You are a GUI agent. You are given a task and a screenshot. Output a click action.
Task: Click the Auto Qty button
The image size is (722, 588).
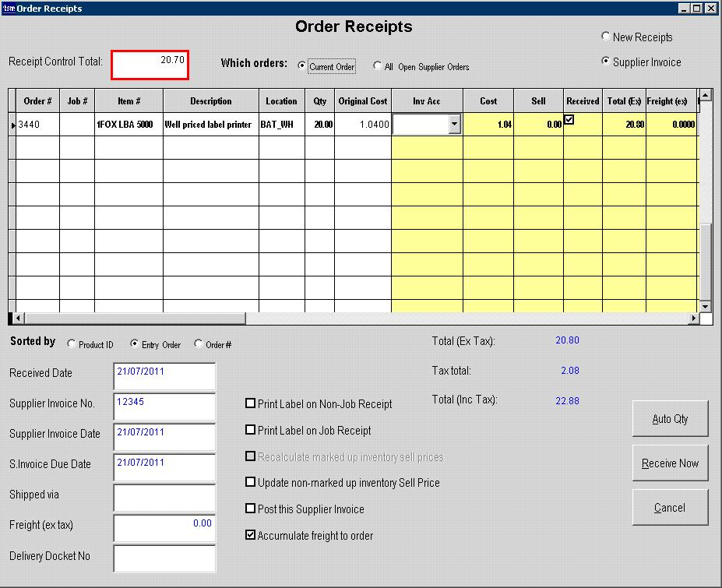pyautogui.click(x=670, y=418)
